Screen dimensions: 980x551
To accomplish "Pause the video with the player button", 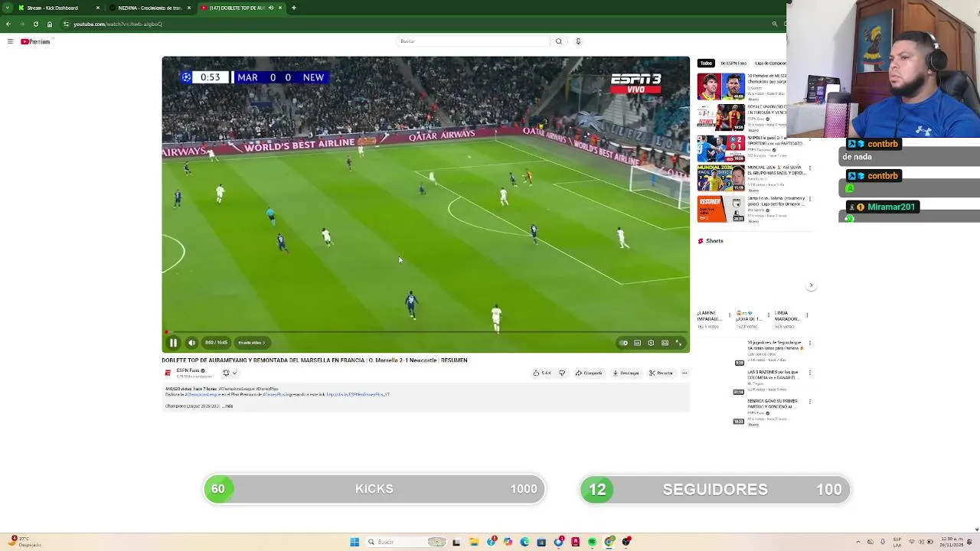I will (x=173, y=343).
